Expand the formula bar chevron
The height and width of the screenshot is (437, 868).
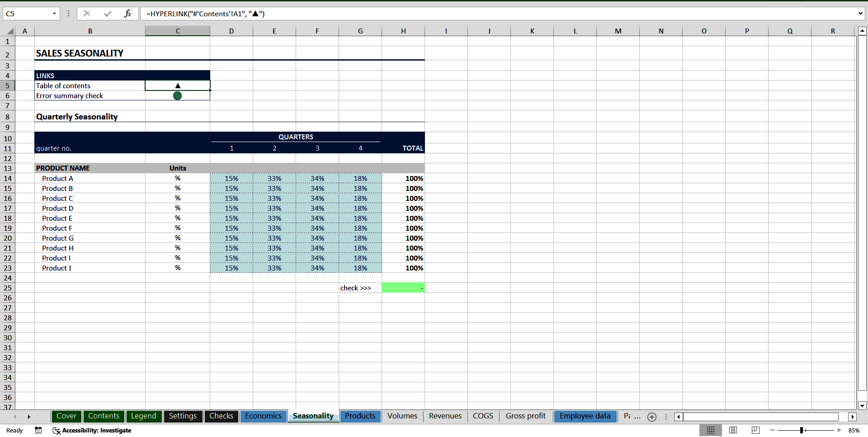click(x=860, y=14)
